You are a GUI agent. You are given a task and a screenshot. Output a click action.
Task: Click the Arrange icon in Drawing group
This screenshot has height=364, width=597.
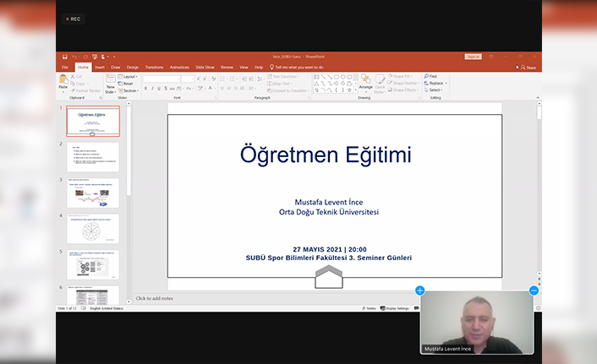click(365, 81)
